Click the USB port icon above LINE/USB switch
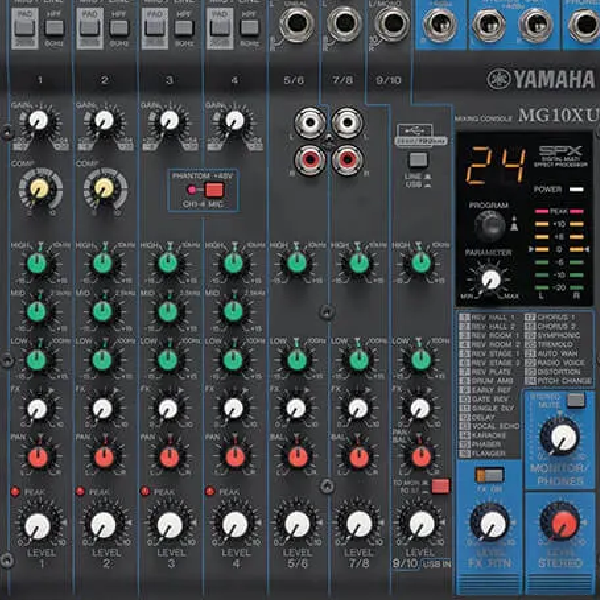The image size is (600, 600). tap(415, 131)
